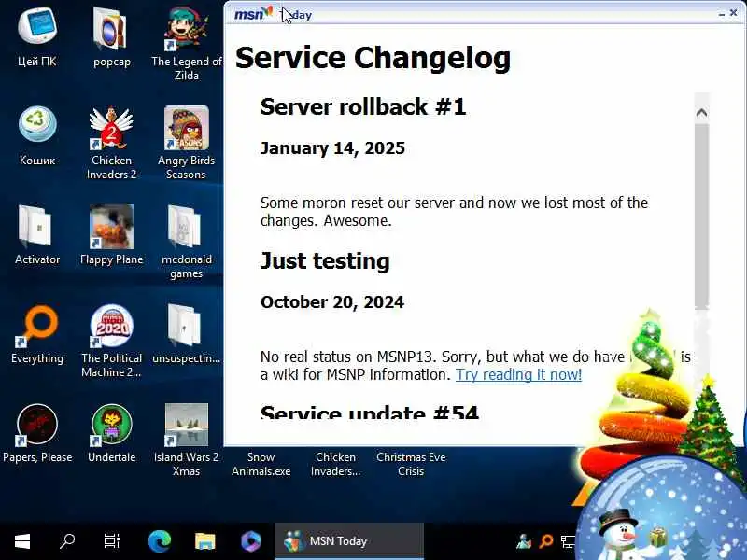The image size is (747, 560).
Task: Click the 'Just testing' heading
Action: point(325,261)
